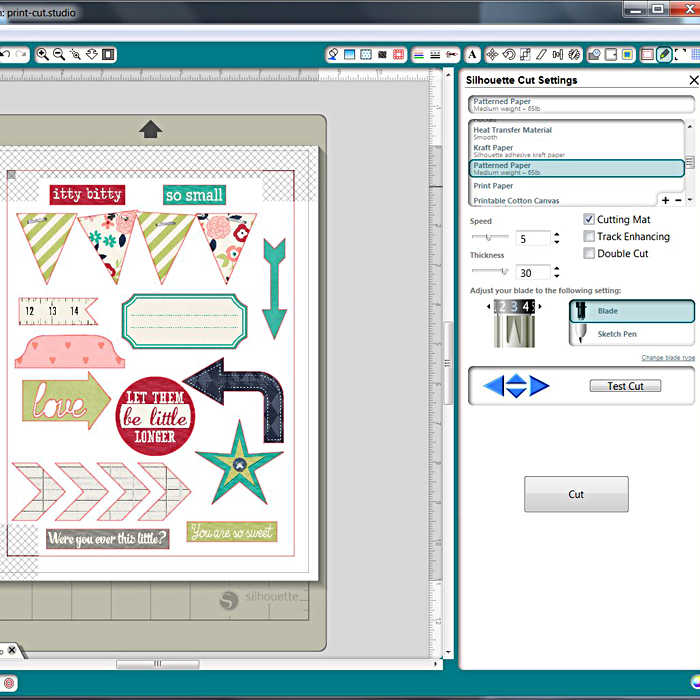Select Sketch Pen as the tool type

point(632,334)
